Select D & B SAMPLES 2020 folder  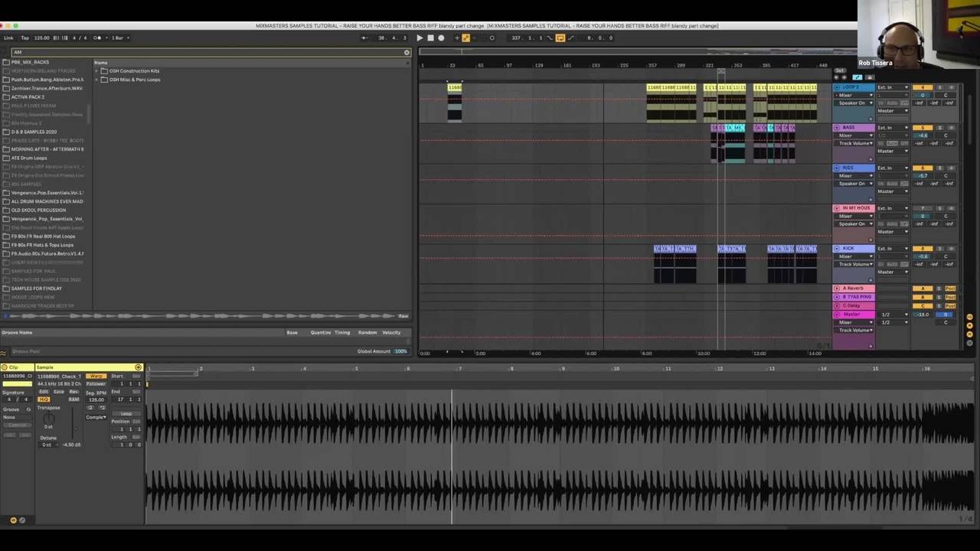[x=34, y=132]
